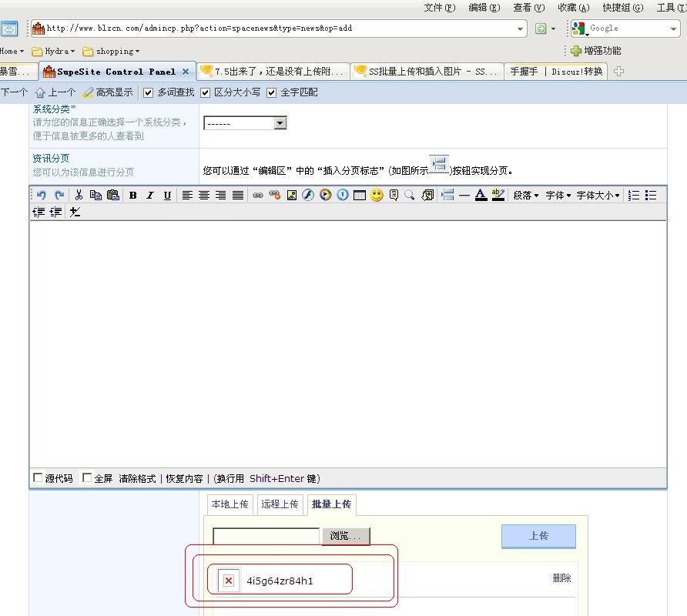The height and width of the screenshot is (616, 687).
Task: Open the 字体大小 font size dropdown
Action: coord(598,196)
